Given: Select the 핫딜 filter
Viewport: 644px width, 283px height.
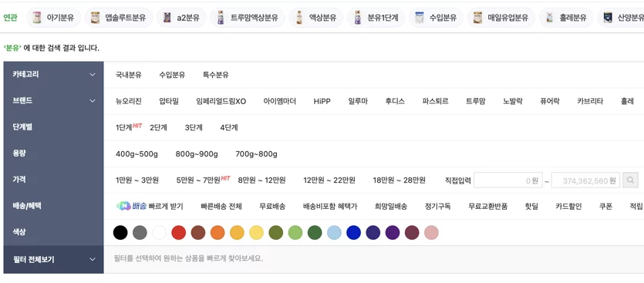Looking at the screenshot, I should pyautogui.click(x=531, y=206).
